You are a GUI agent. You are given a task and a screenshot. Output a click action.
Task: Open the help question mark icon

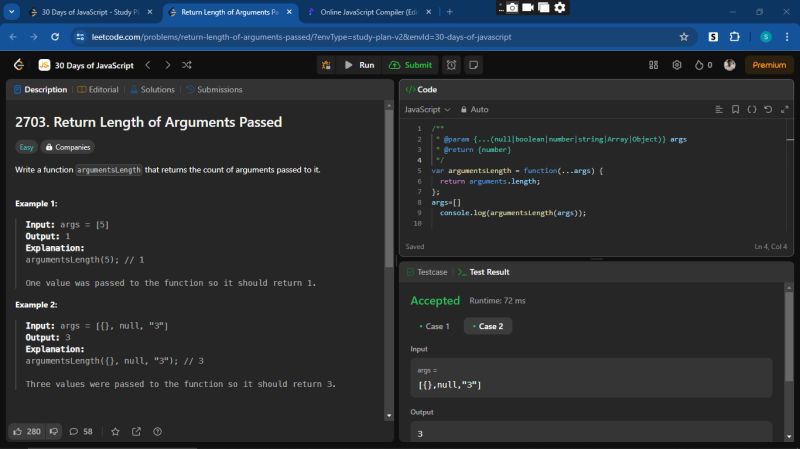point(158,432)
